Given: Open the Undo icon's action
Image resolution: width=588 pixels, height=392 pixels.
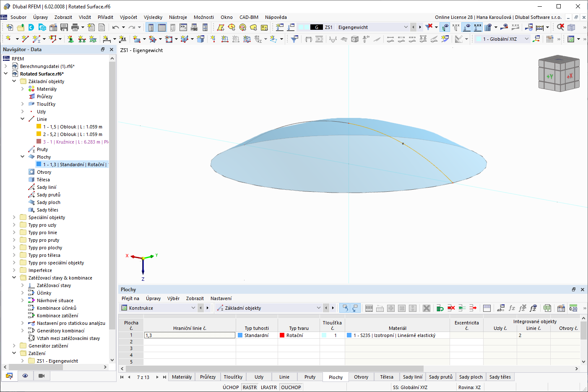Looking at the screenshot, I should pos(116,27).
